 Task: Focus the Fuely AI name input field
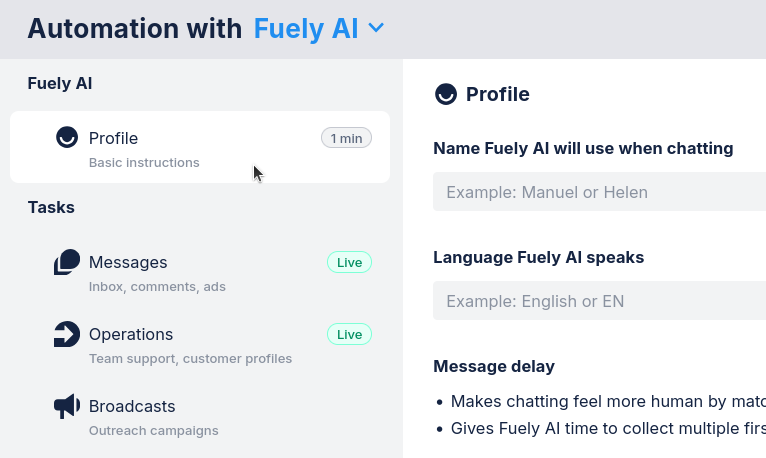599,192
